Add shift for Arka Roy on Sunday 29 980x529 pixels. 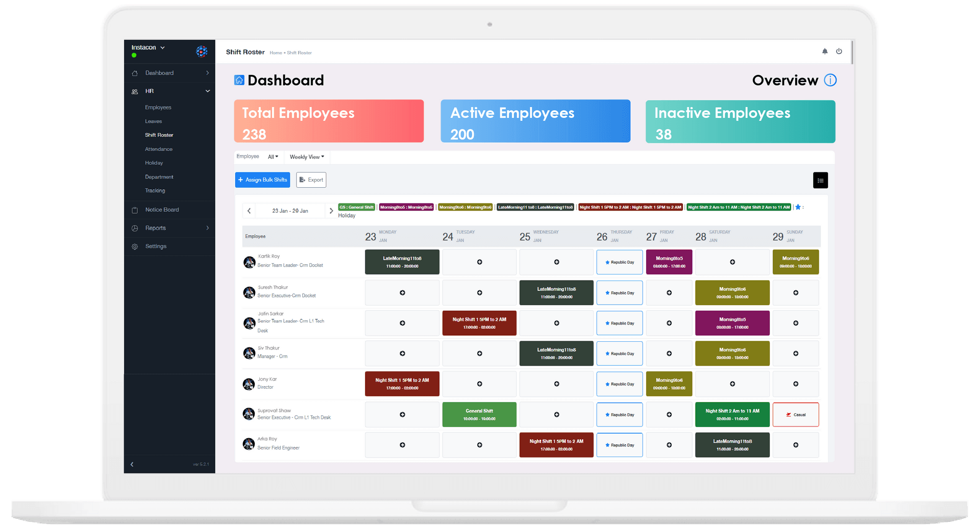[x=796, y=445]
